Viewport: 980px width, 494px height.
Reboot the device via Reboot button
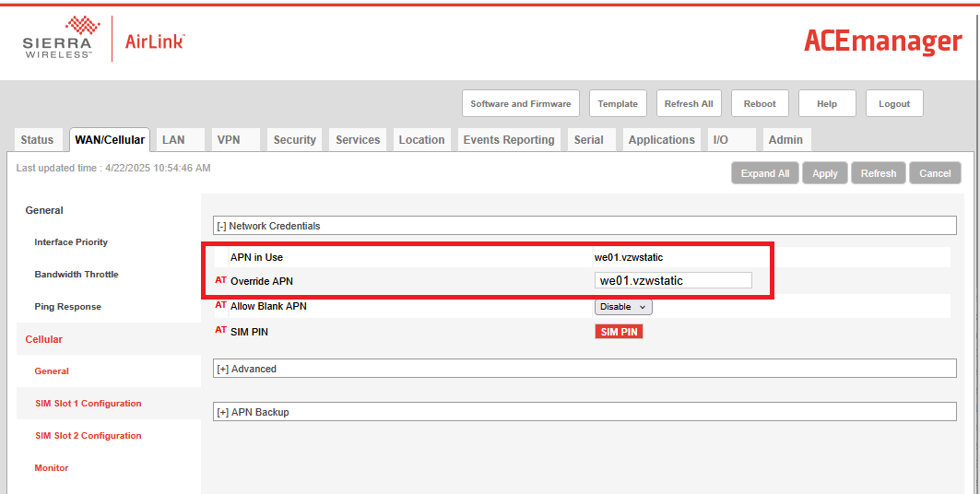tap(760, 103)
